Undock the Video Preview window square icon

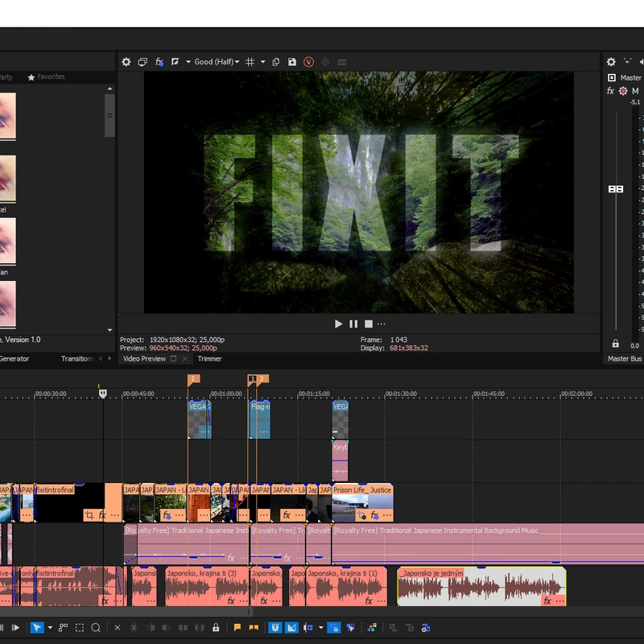click(x=173, y=358)
